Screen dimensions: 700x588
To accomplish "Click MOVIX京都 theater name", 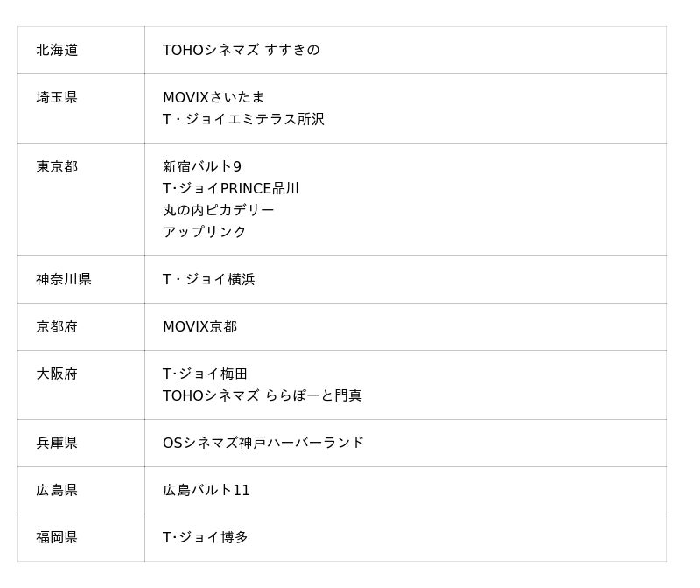I will coord(199,327).
